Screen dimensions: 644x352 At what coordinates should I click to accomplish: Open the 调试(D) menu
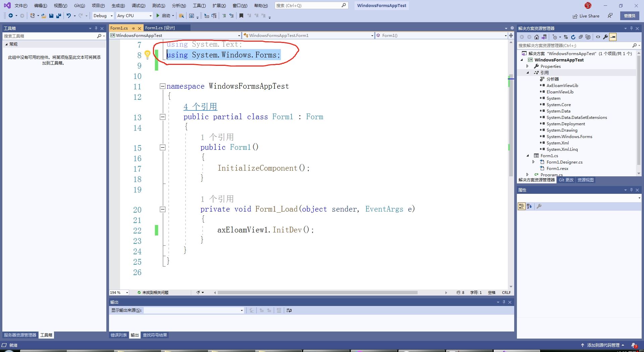pyautogui.click(x=139, y=5)
